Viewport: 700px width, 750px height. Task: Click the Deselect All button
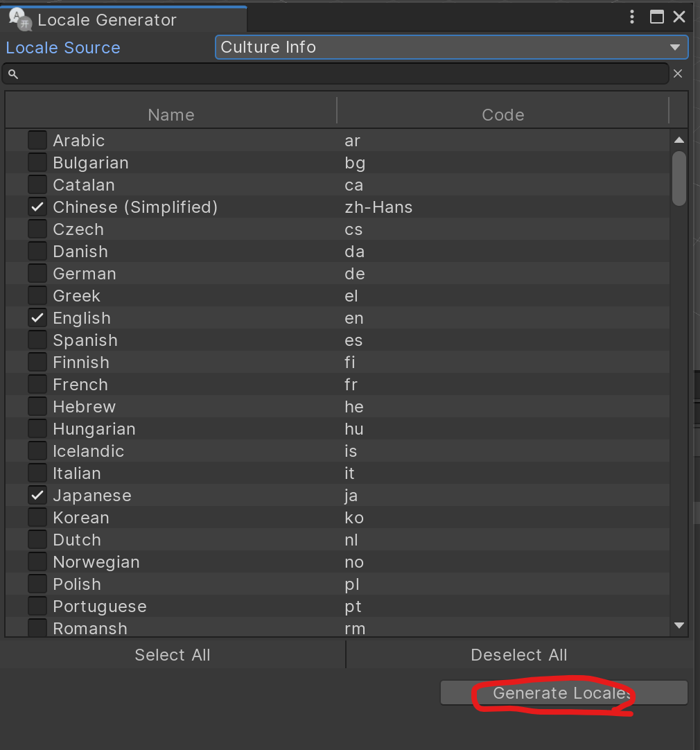[x=519, y=655]
